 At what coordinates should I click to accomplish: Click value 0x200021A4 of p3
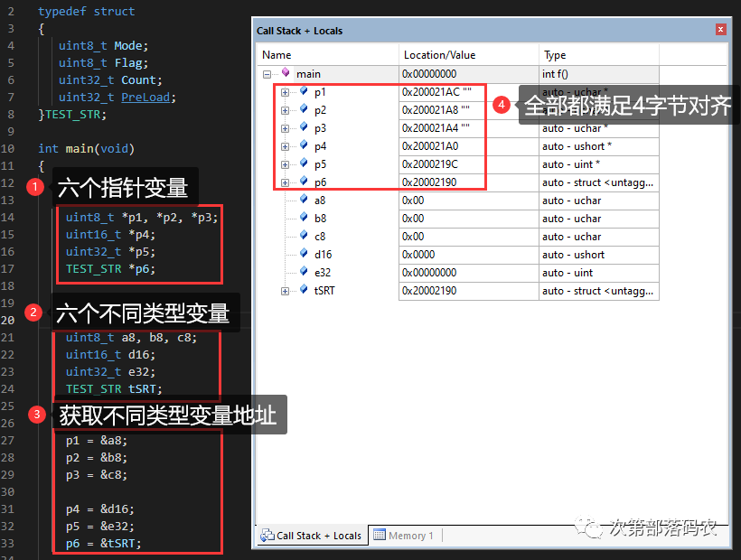430,128
